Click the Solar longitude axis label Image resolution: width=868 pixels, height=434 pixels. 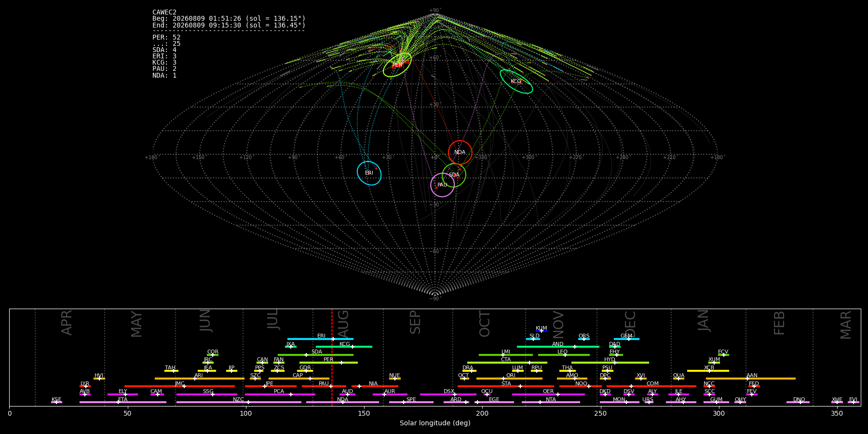click(x=435, y=423)
